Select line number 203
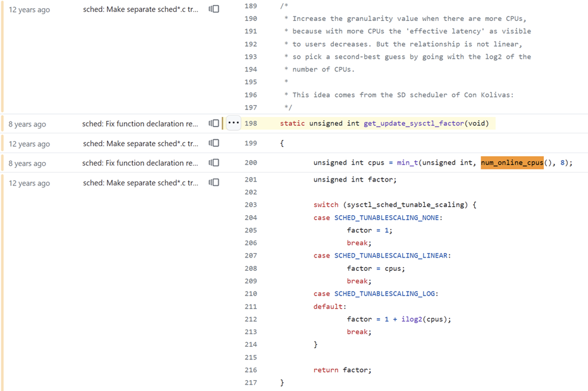Viewport: 588px width, 391px height. tap(250, 205)
